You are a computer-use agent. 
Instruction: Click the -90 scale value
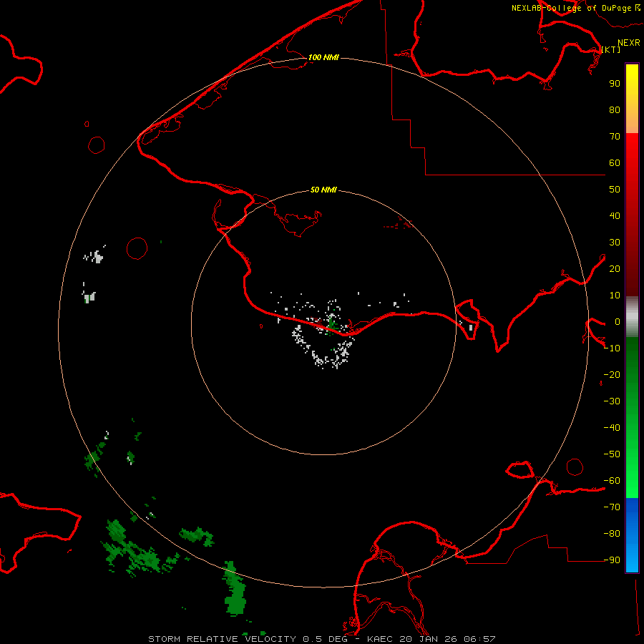coord(612,560)
